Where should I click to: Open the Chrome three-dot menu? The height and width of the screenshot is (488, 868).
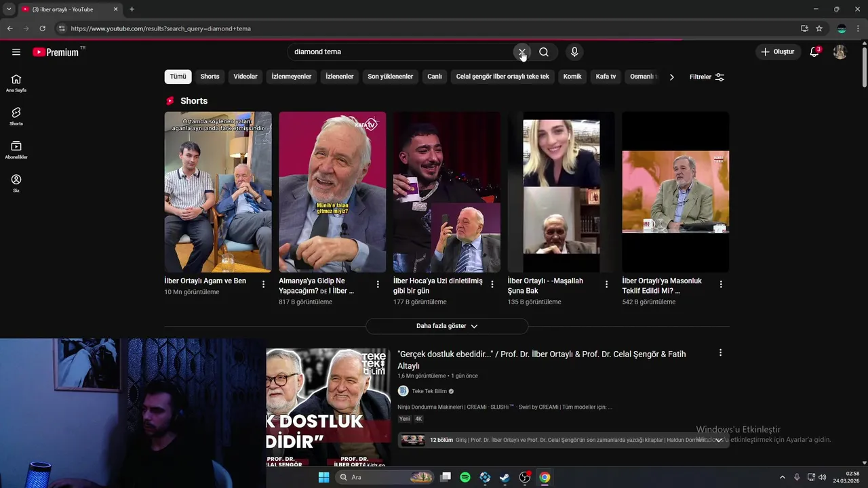click(859, 28)
